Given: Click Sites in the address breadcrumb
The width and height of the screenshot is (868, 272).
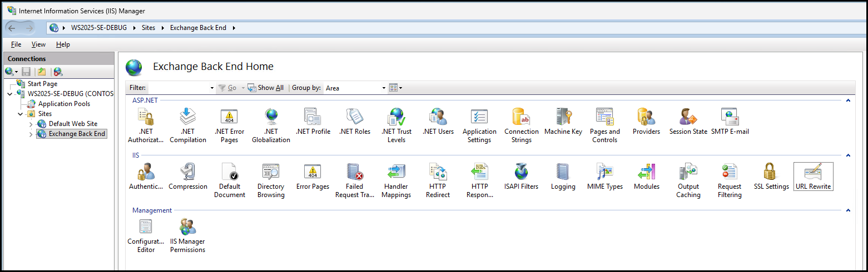Looking at the screenshot, I should [x=148, y=28].
